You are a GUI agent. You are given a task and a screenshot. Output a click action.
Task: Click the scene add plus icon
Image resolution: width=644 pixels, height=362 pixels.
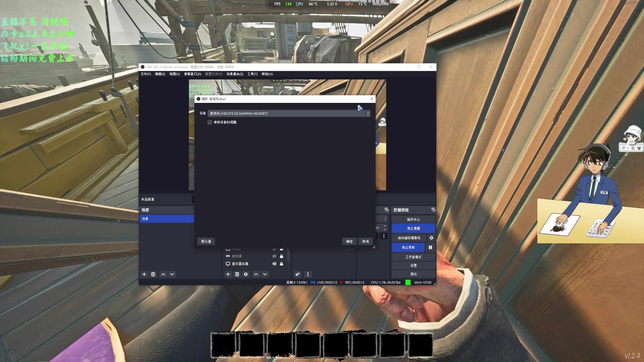(144, 274)
